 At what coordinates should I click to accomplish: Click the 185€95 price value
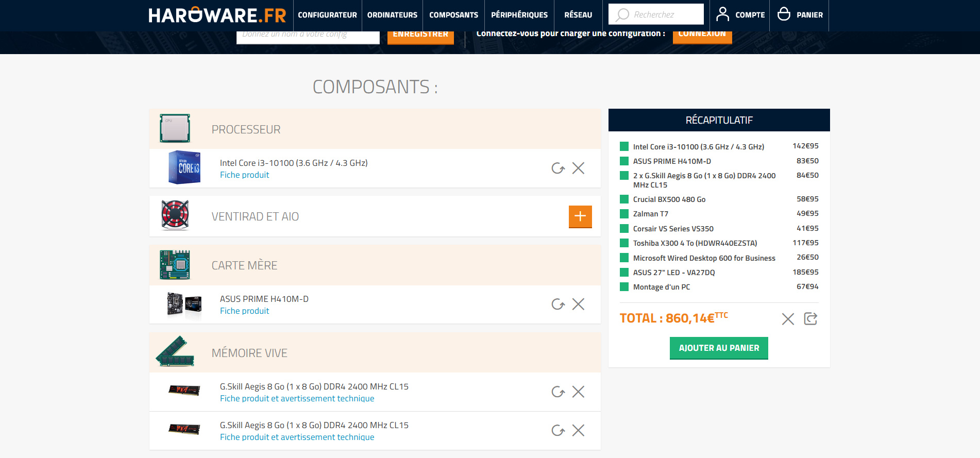coord(805,272)
